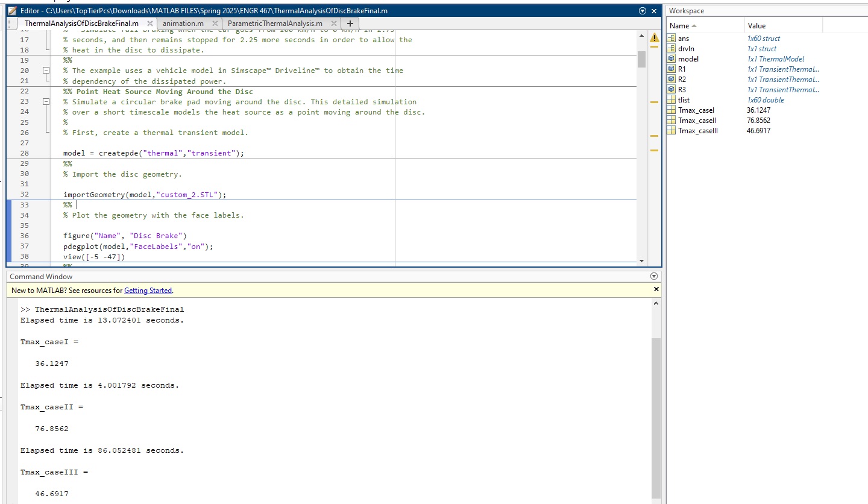Click the ans struct icon in Workspace

coord(671,38)
